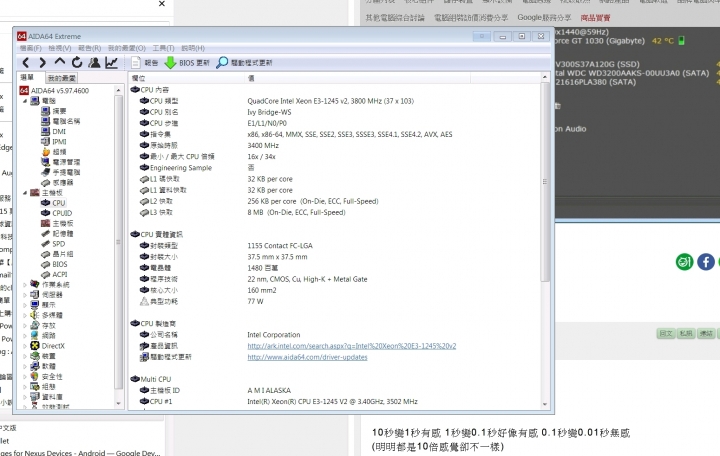This screenshot has width=720, height=456.
Task: Open the 檔案(F) file menu
Action: tap(30, 48)
